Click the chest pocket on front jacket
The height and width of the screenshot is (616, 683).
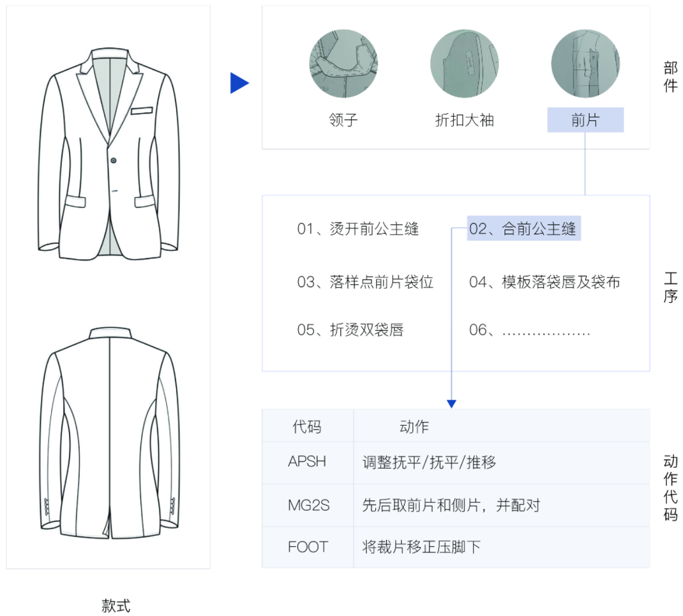click(143, 110)
